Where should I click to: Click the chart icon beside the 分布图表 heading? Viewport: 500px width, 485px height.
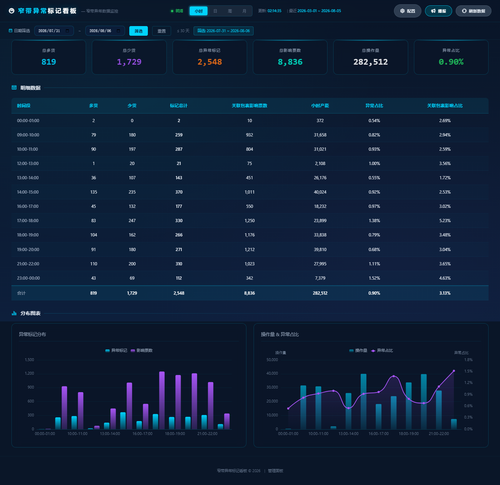(14, 313)
